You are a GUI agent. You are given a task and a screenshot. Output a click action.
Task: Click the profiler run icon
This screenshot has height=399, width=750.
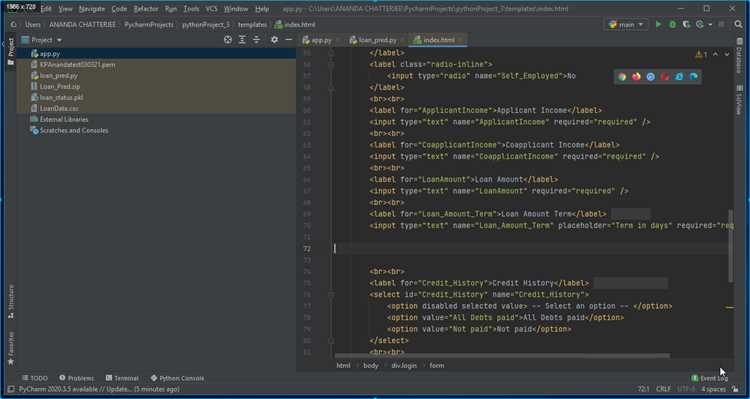pyautogui.click(x=700, y=24)
